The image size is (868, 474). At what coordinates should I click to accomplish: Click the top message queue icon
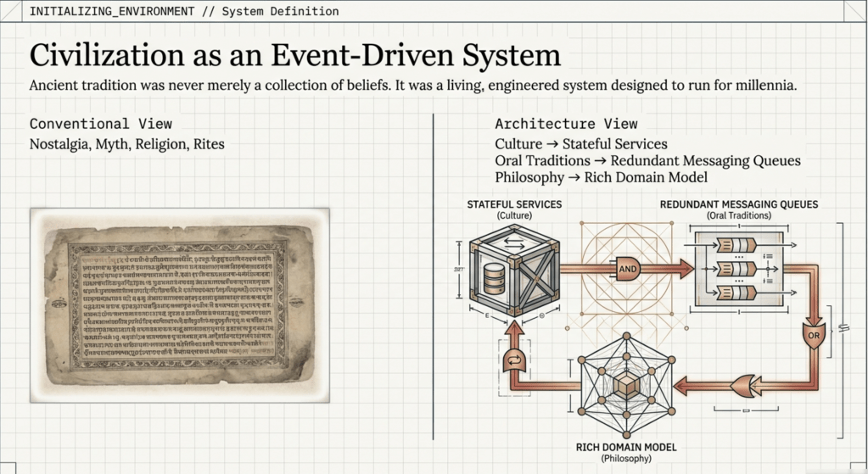point(736,244)
